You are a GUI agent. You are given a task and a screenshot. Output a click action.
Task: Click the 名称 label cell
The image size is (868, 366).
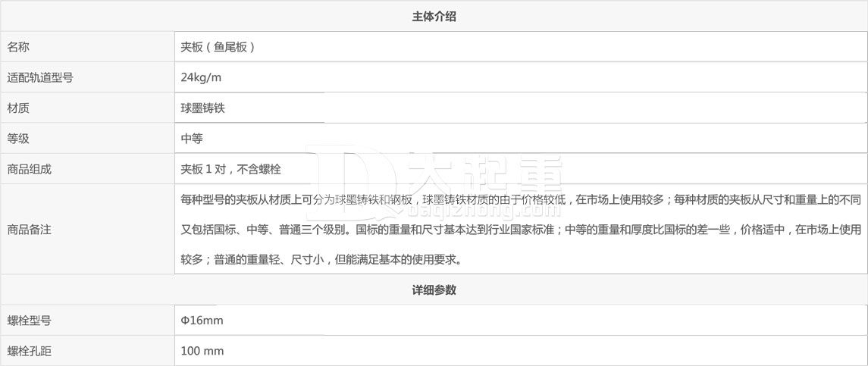(87, 47)
